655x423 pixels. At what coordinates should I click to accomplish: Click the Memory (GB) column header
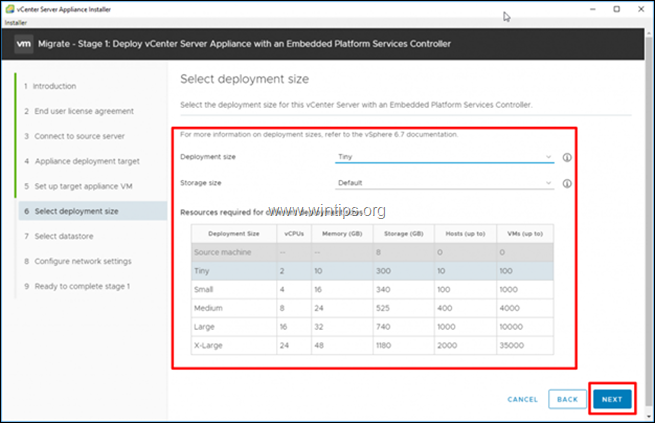(x=342, y=234)
